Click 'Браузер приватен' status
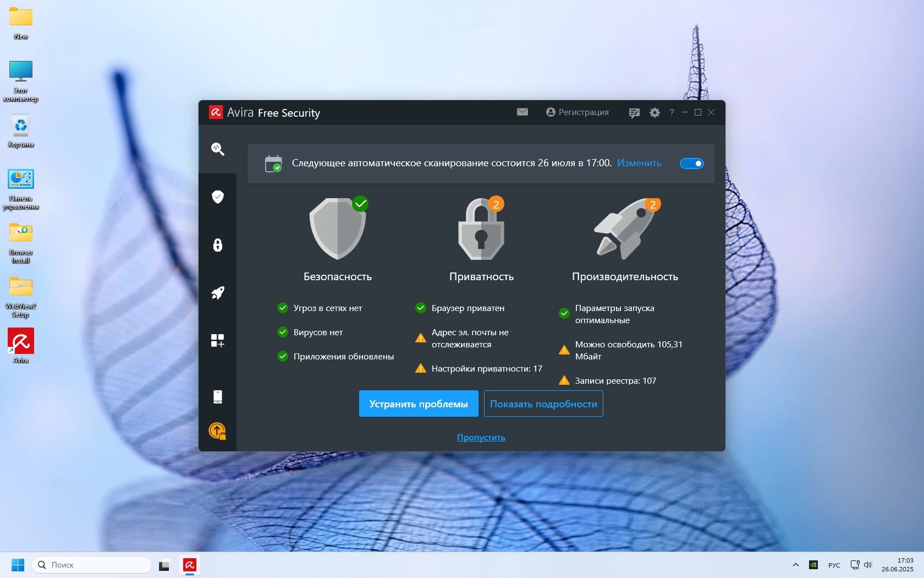Image resolution: width=924 pixels, height=578 pixels. (460, 308)
